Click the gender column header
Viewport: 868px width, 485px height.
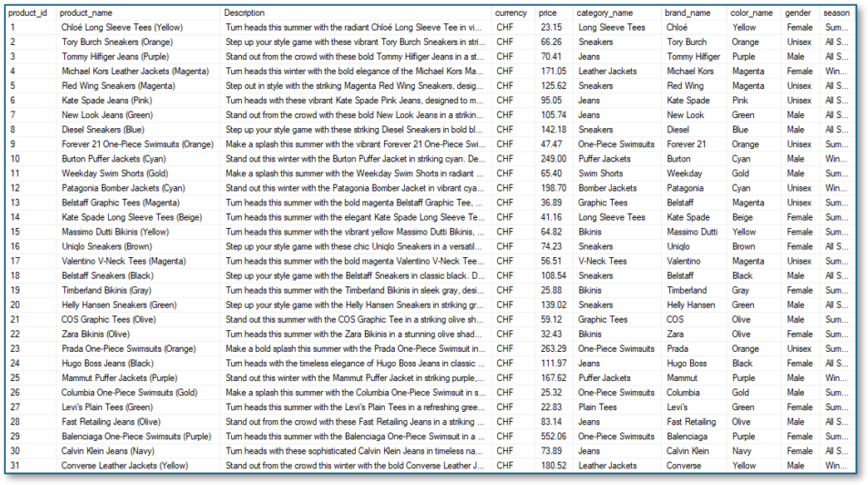pos(797,12)
